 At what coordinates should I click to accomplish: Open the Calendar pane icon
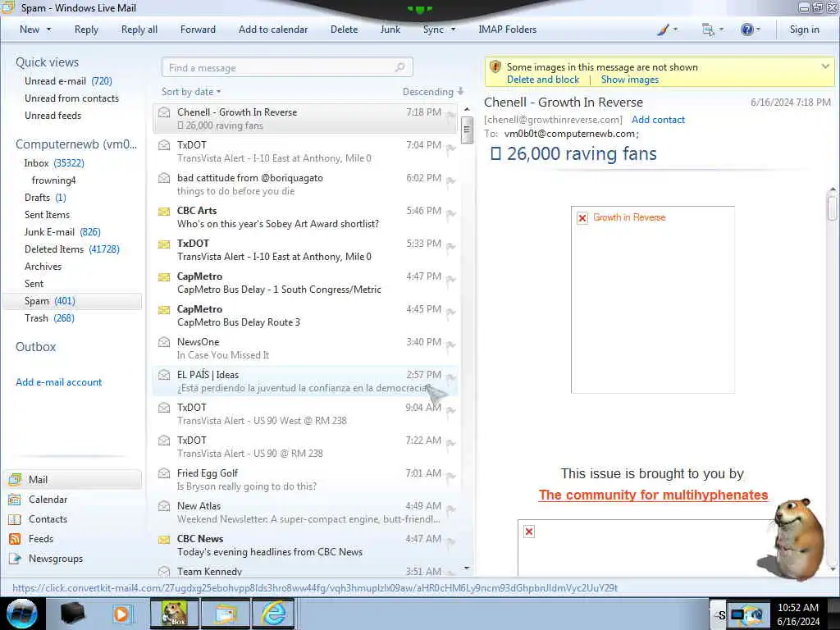15,500
